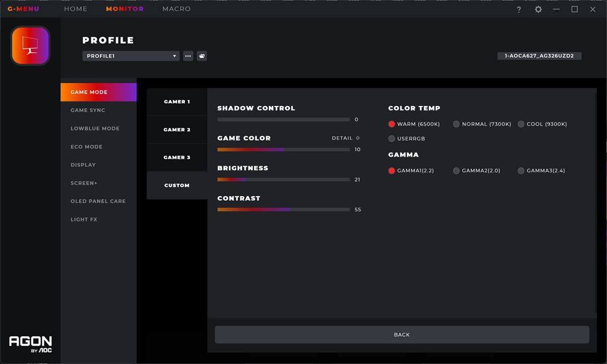Select Normal (7300K) color temp
Image resolution: width=607 pixels, height=364 pixels.
point(482,124)
